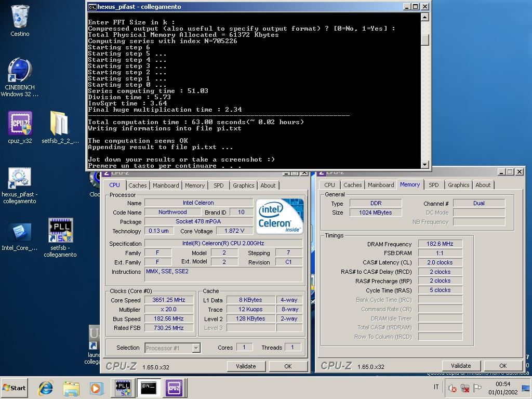This screenshot has height=399, width=532.
Task: Click the memory Type value DDR
Action: [376, 203]
